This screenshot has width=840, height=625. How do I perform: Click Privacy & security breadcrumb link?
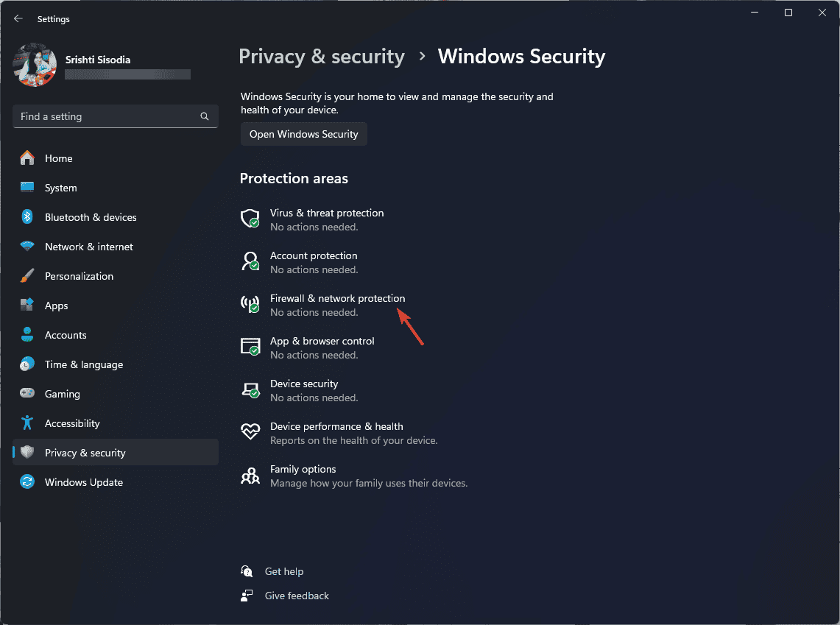[x=322, y=57]
